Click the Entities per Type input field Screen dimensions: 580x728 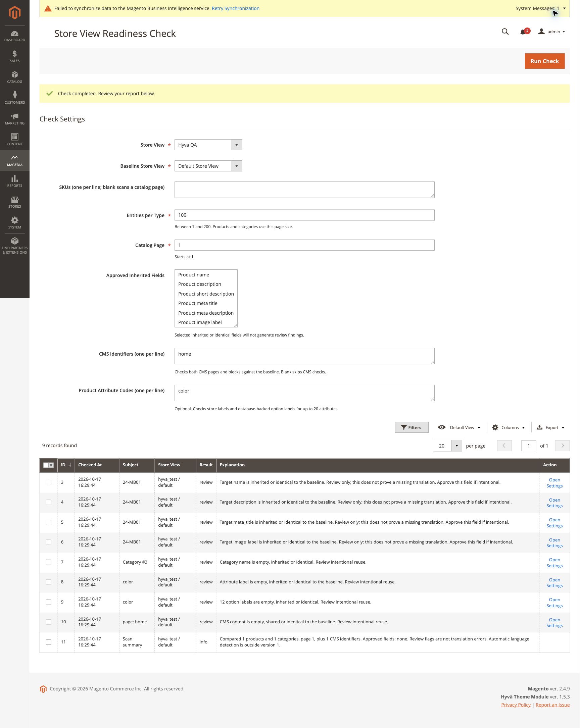tap(304, 215)
